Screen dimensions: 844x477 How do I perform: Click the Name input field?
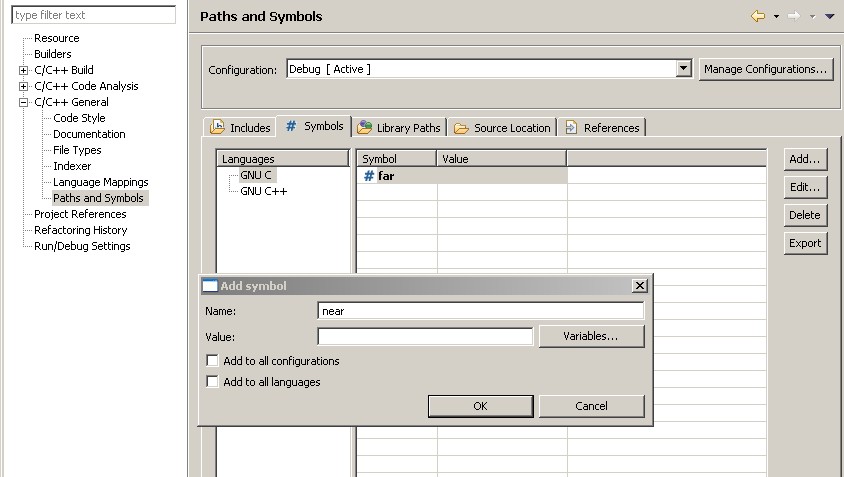point(481,311)
